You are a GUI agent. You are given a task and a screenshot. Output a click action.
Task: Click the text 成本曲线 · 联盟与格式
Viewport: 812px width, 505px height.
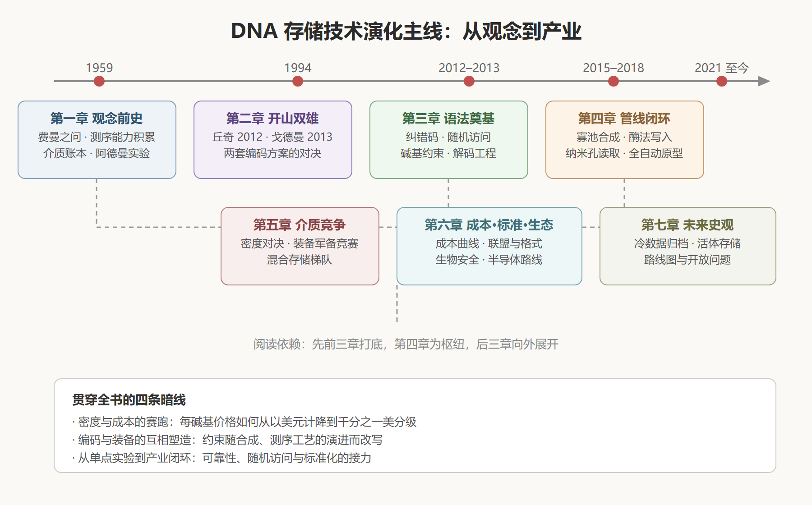(x=489, y=243)
